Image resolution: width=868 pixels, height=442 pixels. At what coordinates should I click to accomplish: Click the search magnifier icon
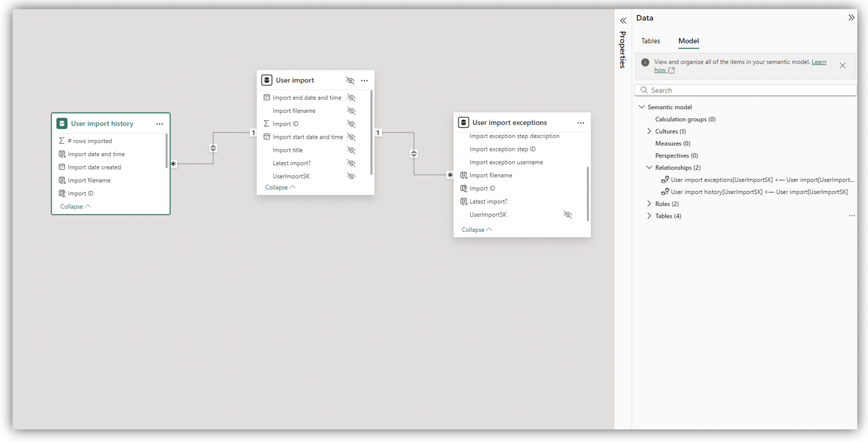tap(644, 90)
